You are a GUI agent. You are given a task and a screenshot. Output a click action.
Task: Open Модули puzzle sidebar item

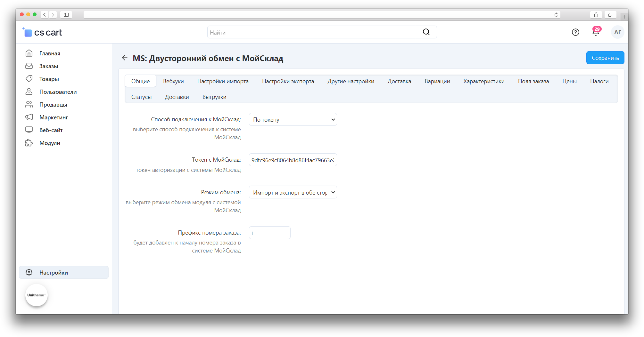tap(50, 143)
